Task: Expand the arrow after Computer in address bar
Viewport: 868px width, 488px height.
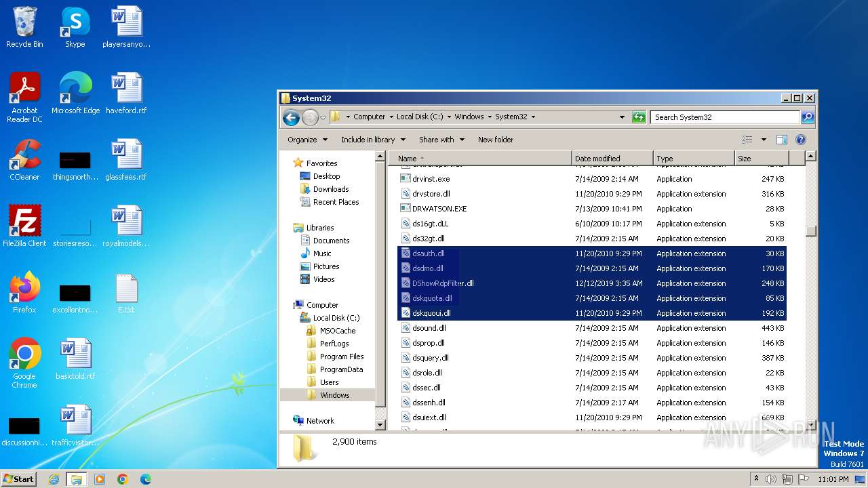Action: pos(391,117)
